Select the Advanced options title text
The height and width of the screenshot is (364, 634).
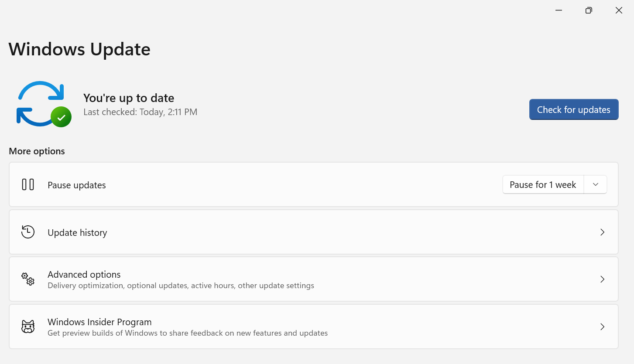tap(84, 275)
